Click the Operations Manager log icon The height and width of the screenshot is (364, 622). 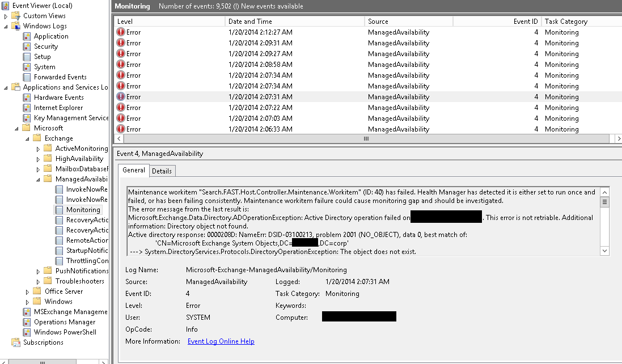(27, 321)
